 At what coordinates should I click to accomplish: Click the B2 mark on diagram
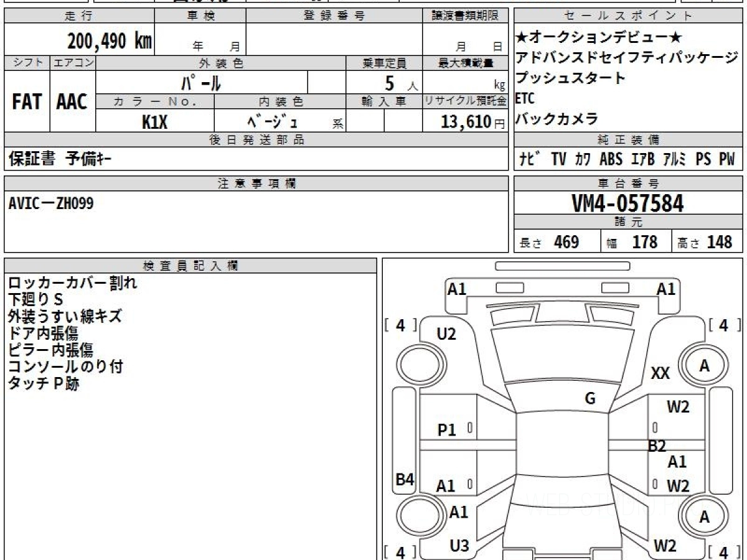pos(657,446)
